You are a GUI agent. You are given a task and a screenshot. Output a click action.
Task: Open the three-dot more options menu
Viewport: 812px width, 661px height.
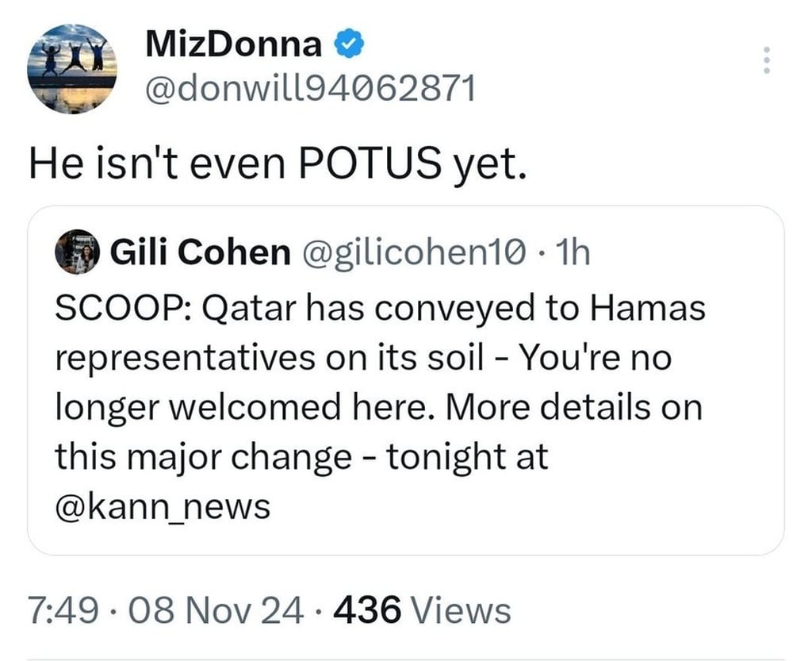[766, 61]
